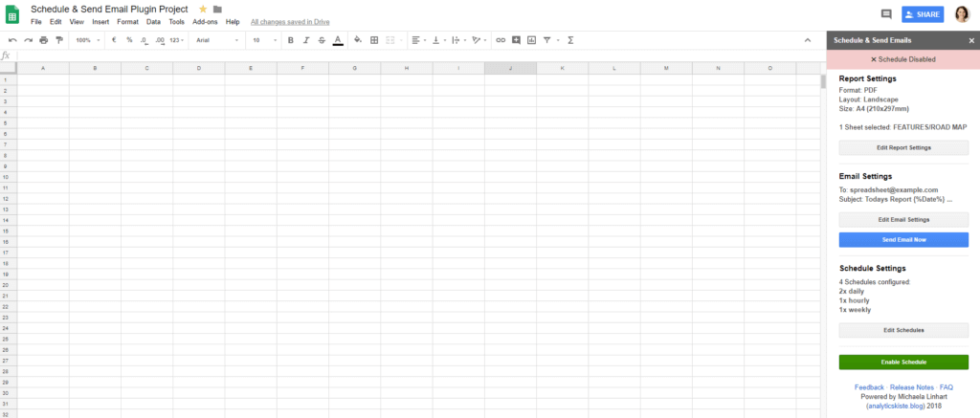This screenshot has height=418, width=980.
Task: Select column J header
Action: (x=510, y=68)
